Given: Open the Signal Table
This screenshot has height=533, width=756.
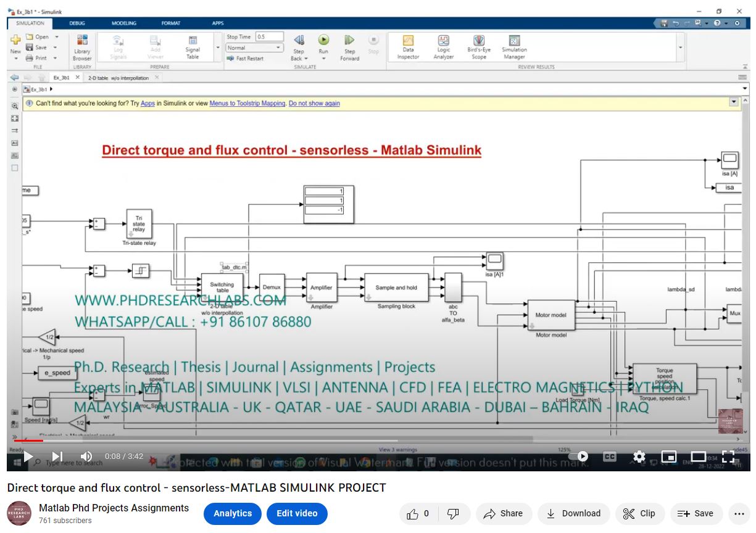Looking at the screenshot, I should 193,47.
